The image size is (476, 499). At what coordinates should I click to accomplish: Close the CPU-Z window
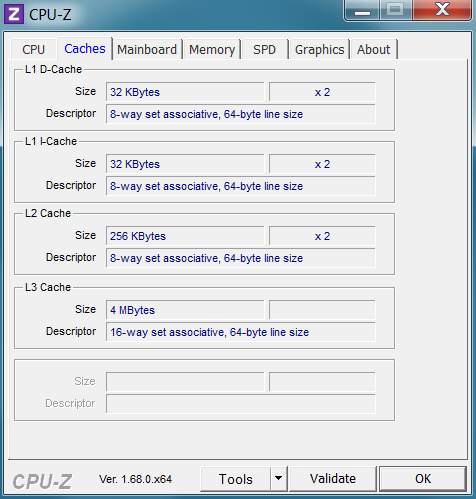pos(442,10)
